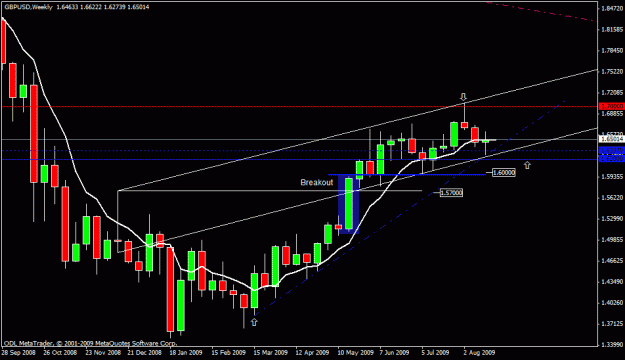Screen dimensions: 625x360
Task: Select the 1.60000 price label box
Action: coord(503,173)
